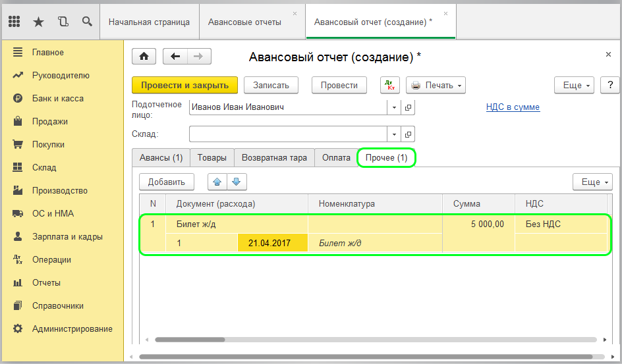Open the Favorites star icon
This screenshot has height=364, width=622.
point(38,22)
